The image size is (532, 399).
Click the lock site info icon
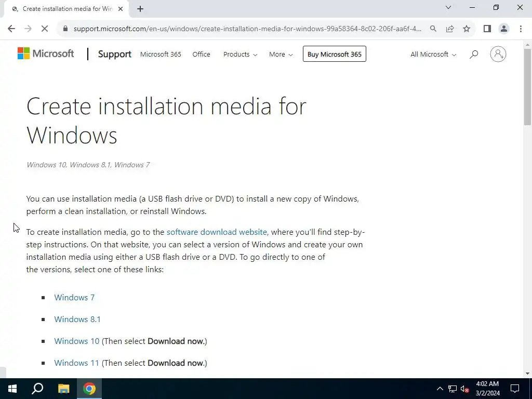65,29
